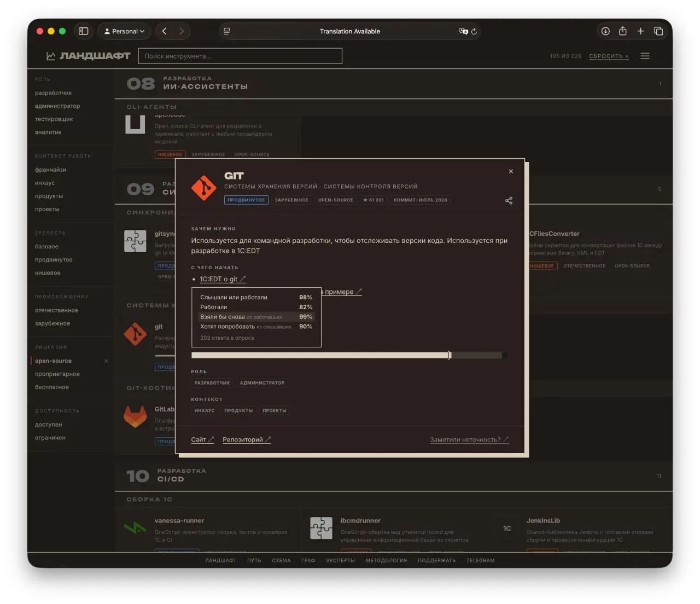Open 'Telegram' in footer navigation
The width and height of the screenshot is (700, 604).
pos(480,560)
